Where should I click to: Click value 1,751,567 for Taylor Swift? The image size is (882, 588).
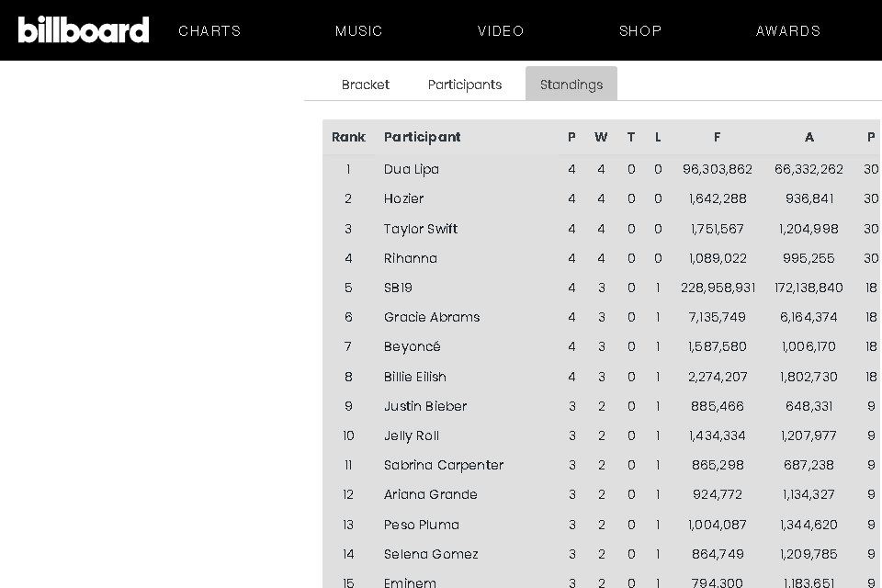pyautogui.click(x=718, y=229)
